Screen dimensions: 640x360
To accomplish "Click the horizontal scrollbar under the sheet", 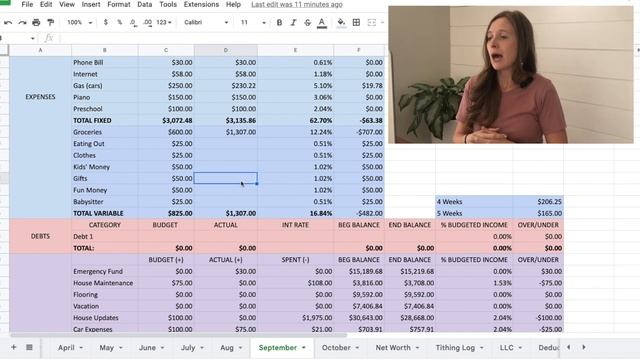I will pyautogui.click(x=178, y=336).
